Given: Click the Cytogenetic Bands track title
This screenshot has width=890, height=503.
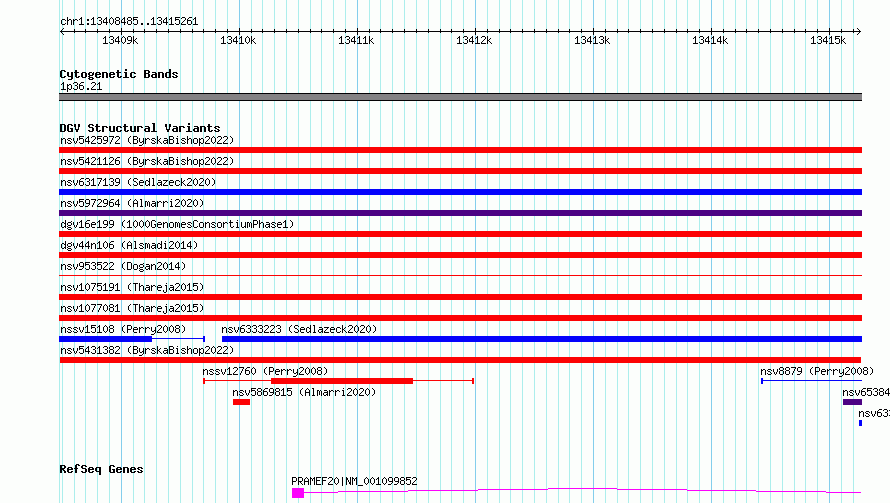Looking at the screenshot, I should click(119, 74).
